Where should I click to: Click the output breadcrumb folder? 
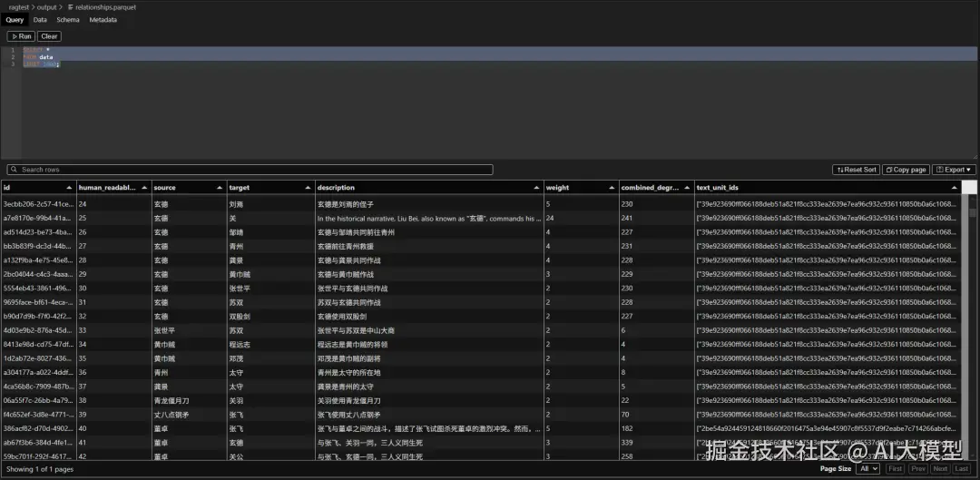pos(46,6)
